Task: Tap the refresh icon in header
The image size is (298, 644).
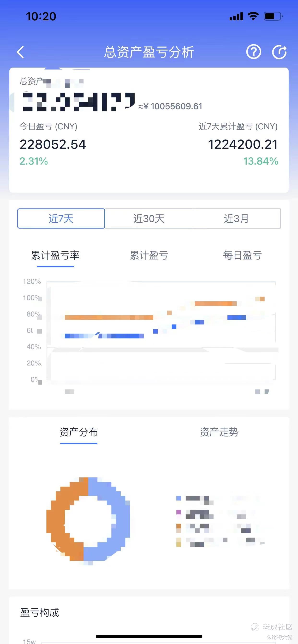Action: 279,52
